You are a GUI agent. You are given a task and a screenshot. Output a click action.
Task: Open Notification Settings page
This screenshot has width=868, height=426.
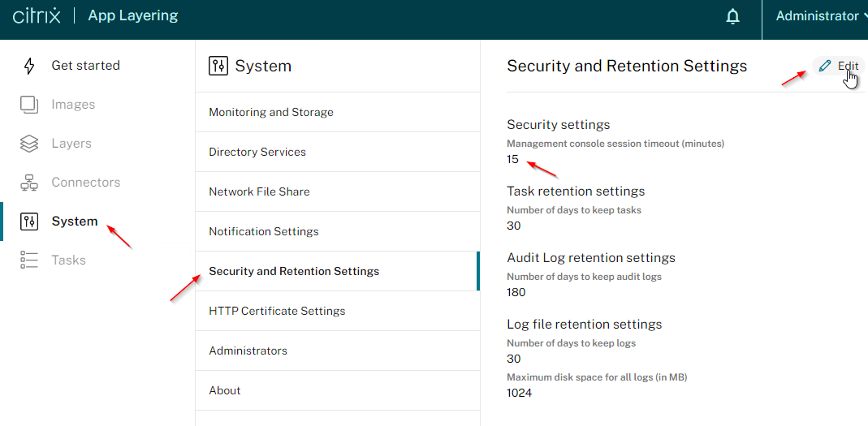click(x=337, y=231)
